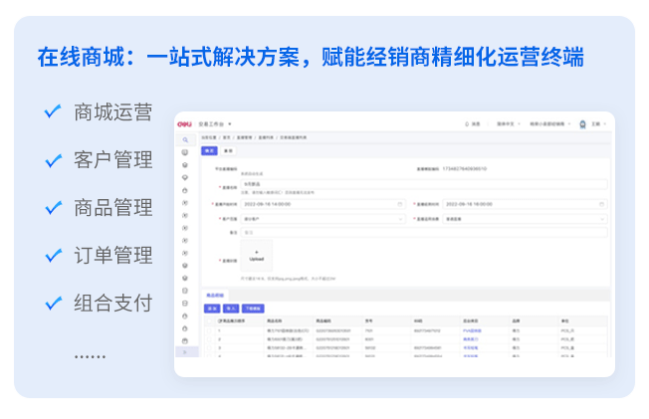Screen dimensions: 649x419
Task: Click checkmark next to 商城运营
Action: [52, 111]
